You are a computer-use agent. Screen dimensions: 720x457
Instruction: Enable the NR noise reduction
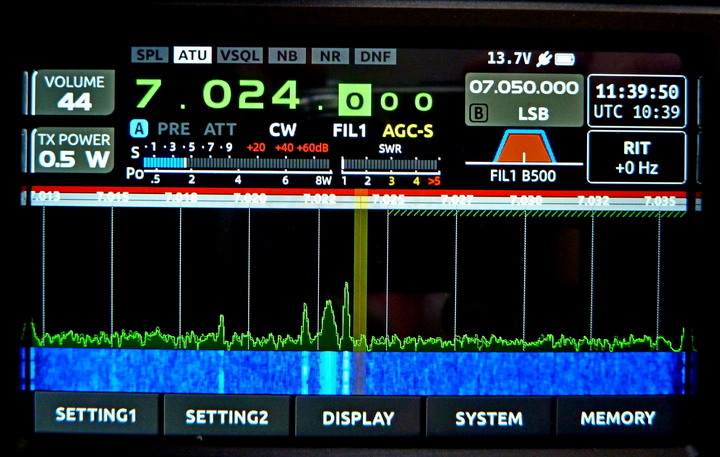click(x=330, y=56)
